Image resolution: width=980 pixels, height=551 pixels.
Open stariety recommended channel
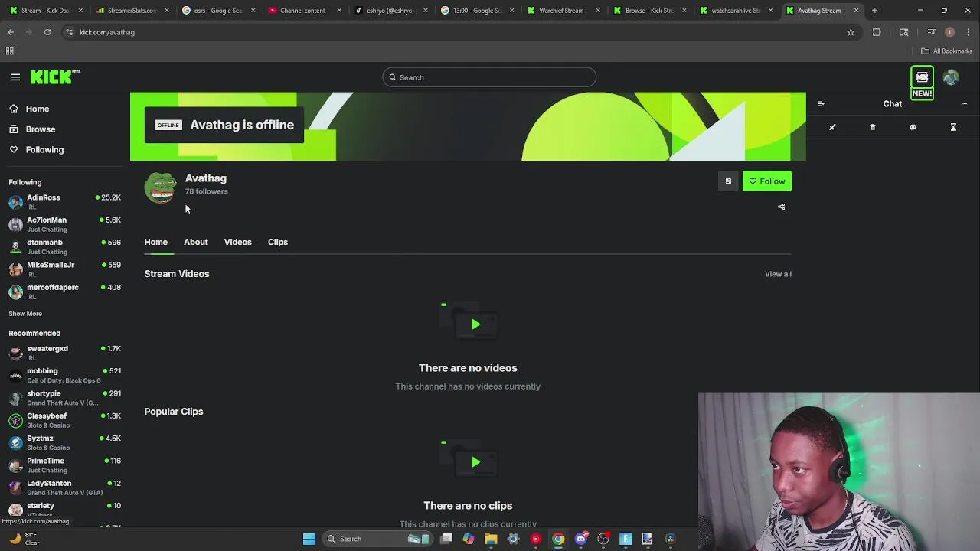65,509
